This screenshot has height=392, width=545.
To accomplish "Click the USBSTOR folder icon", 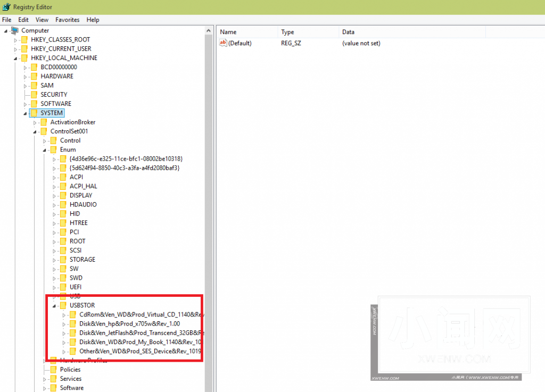I will pyautogui.click(x=63, y=305).
